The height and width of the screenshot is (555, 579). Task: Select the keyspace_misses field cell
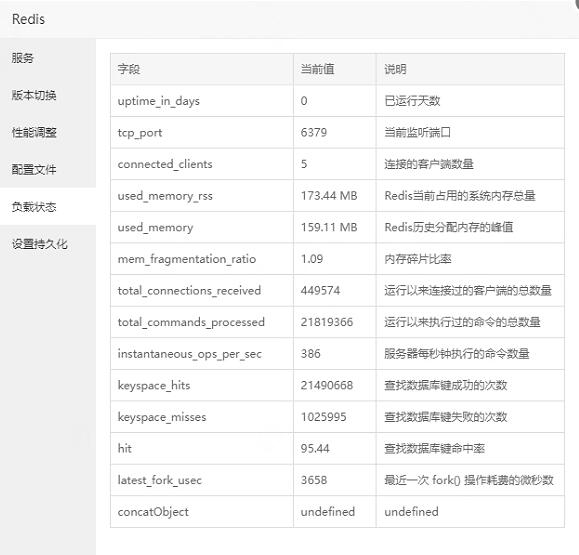[x=202, y=417]
